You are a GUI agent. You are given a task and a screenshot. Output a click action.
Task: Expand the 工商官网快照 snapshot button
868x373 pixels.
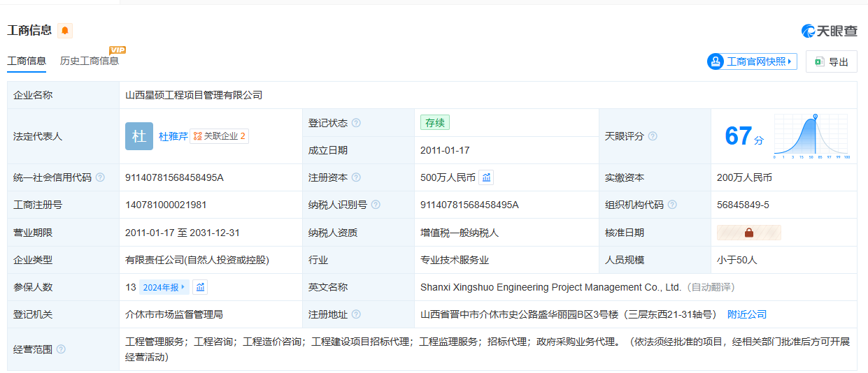click(x=752, y=61)
